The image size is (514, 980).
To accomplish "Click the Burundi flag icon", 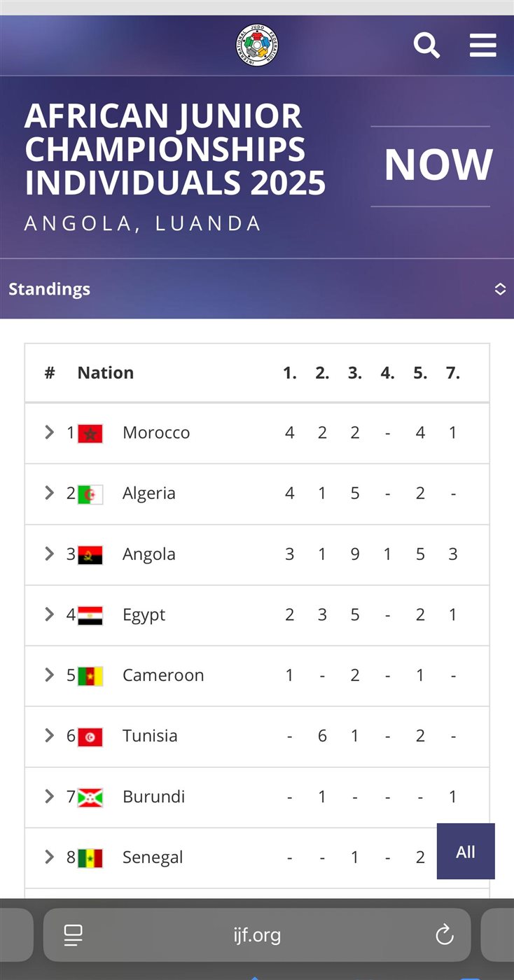I will pyautogui.click(x=90, y=797).
